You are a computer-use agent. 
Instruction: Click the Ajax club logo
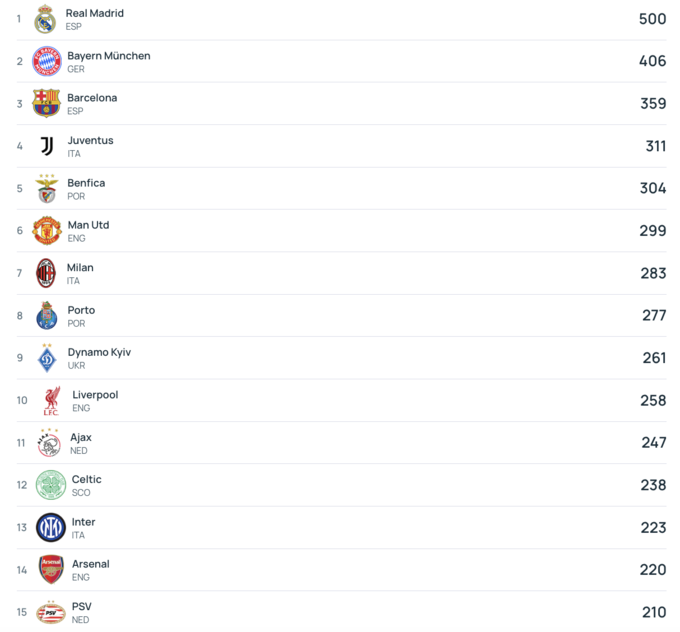49,443
